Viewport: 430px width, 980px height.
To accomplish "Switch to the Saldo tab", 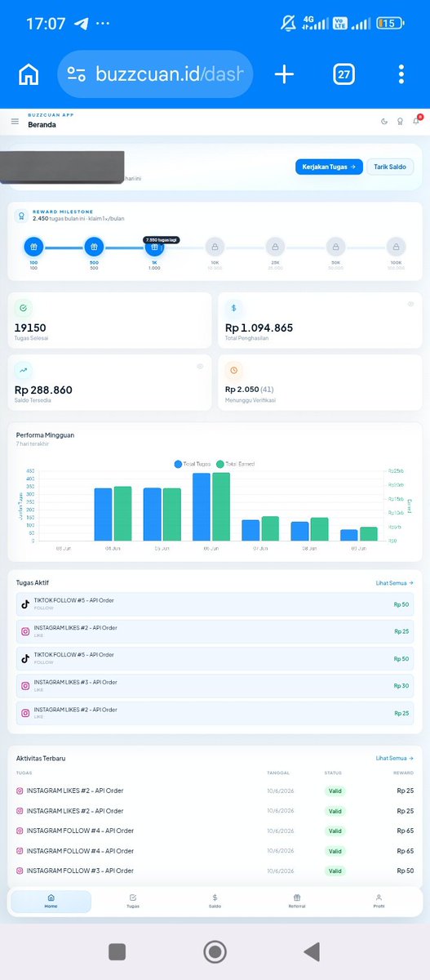I will [215, 902].
